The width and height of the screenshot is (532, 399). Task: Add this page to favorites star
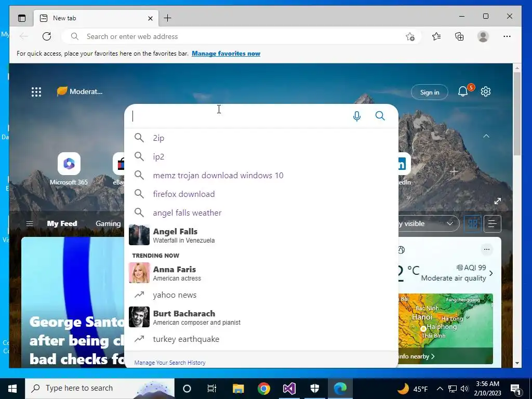[410, 37]
